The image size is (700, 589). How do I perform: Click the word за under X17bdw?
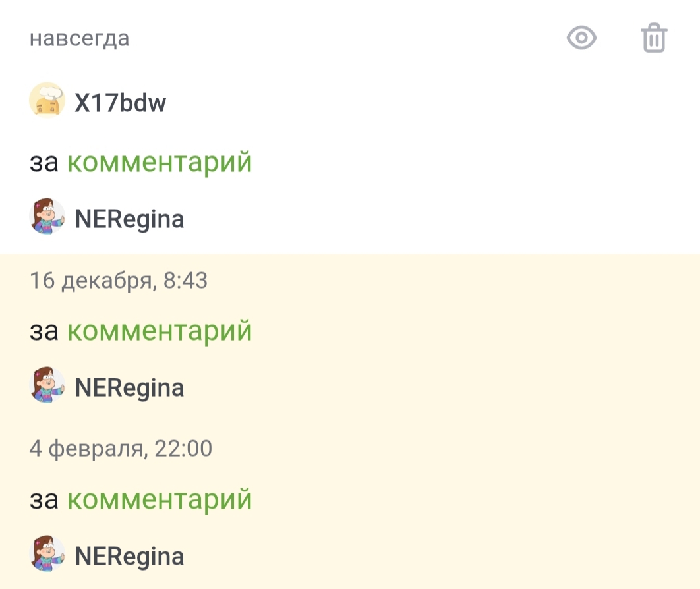click(44, 163)
